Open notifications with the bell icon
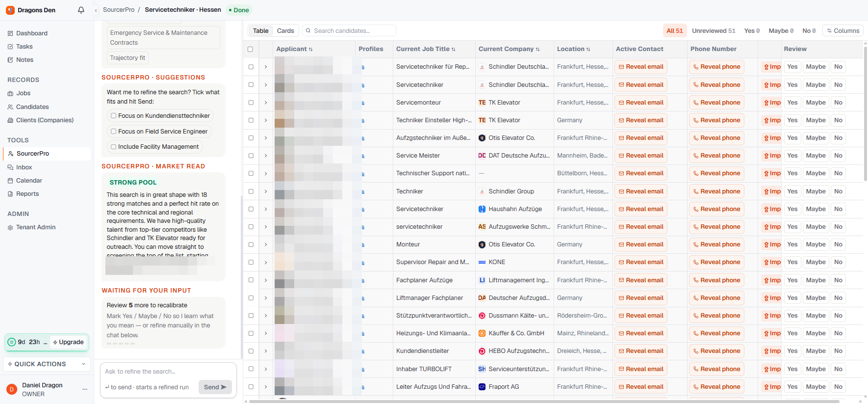Screen dimensions: 868x404 81,10
